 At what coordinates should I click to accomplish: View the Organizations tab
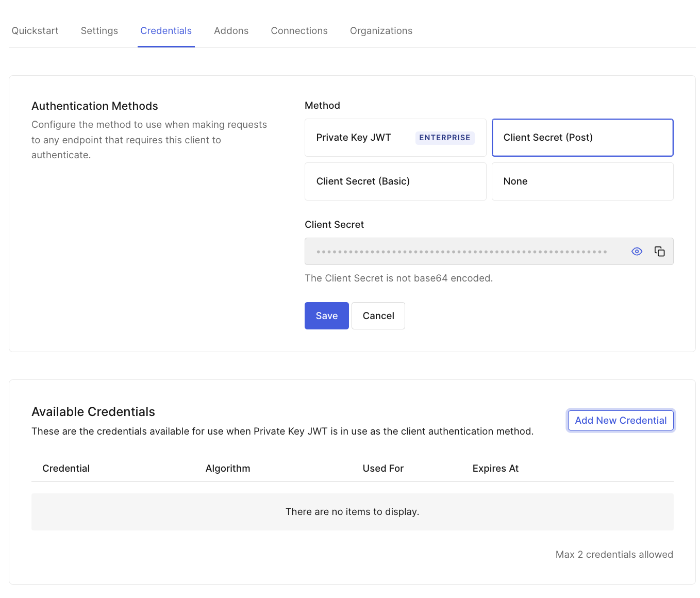pyautogui.click(x=381, y=30)
